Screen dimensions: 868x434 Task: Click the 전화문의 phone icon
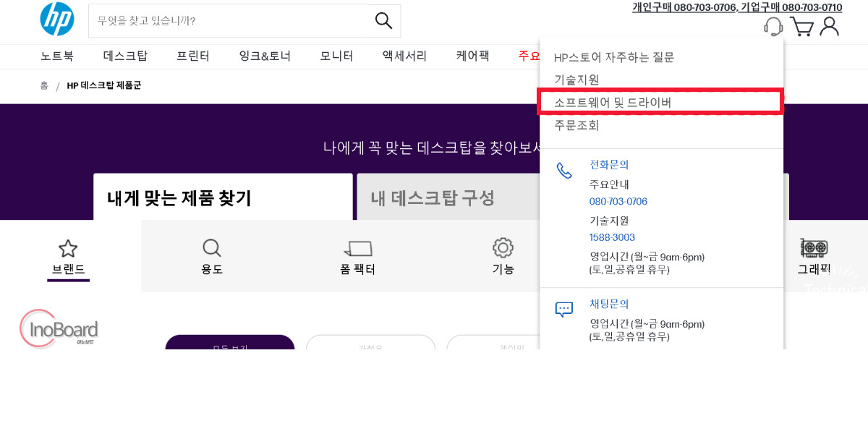(x=564, y=171)
